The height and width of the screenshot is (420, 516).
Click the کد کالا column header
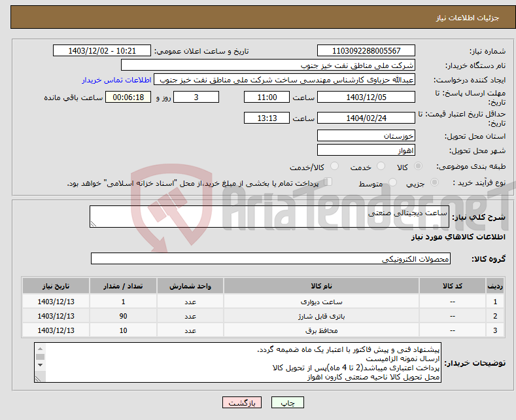pos(453,286)
